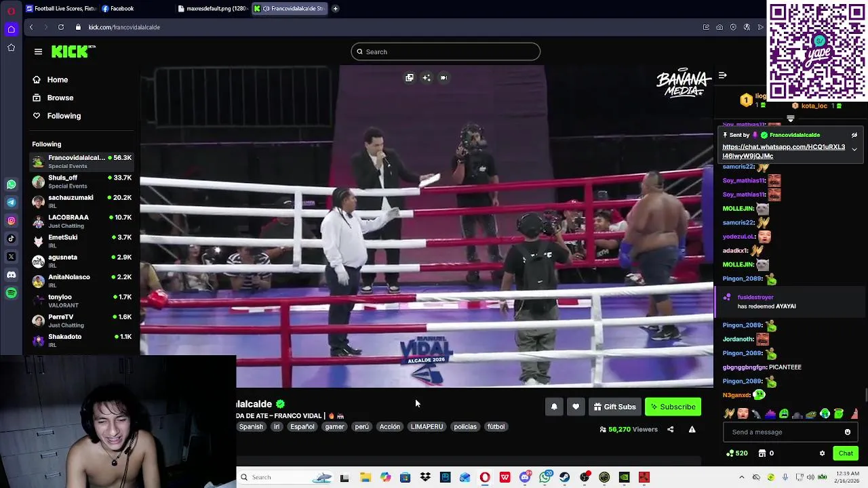Toggle follow heart button
This screenshot has height=488, width=868.
pyautogui.click(x=576, y=407)
